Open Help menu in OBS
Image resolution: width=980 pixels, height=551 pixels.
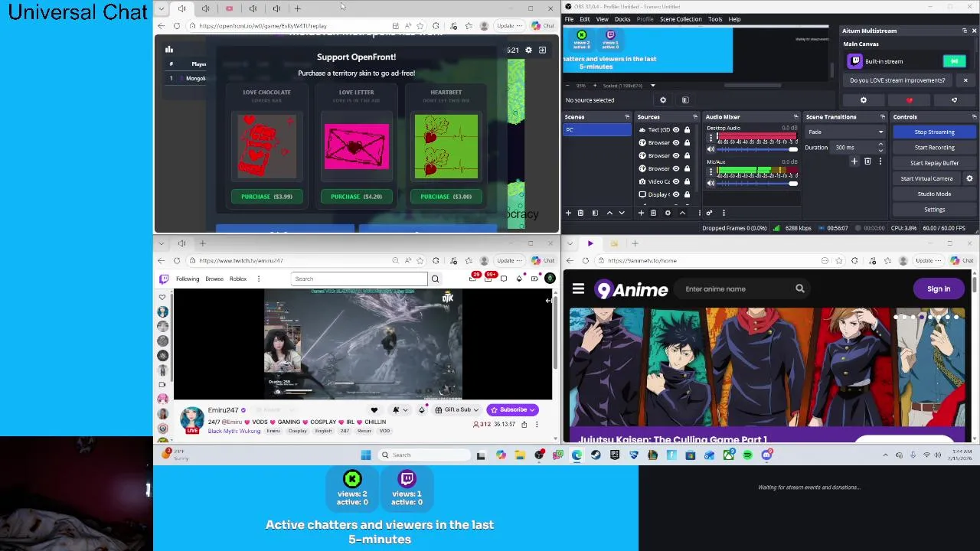(734, 19)
